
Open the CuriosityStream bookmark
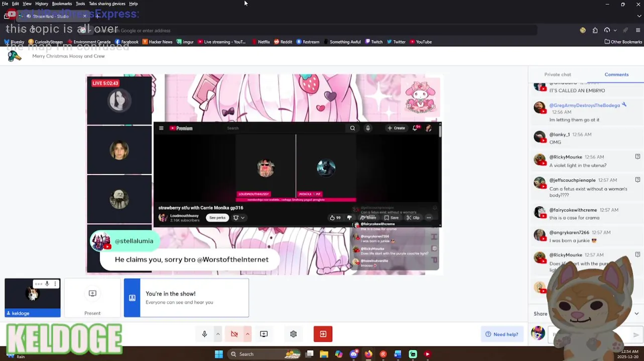45,42
